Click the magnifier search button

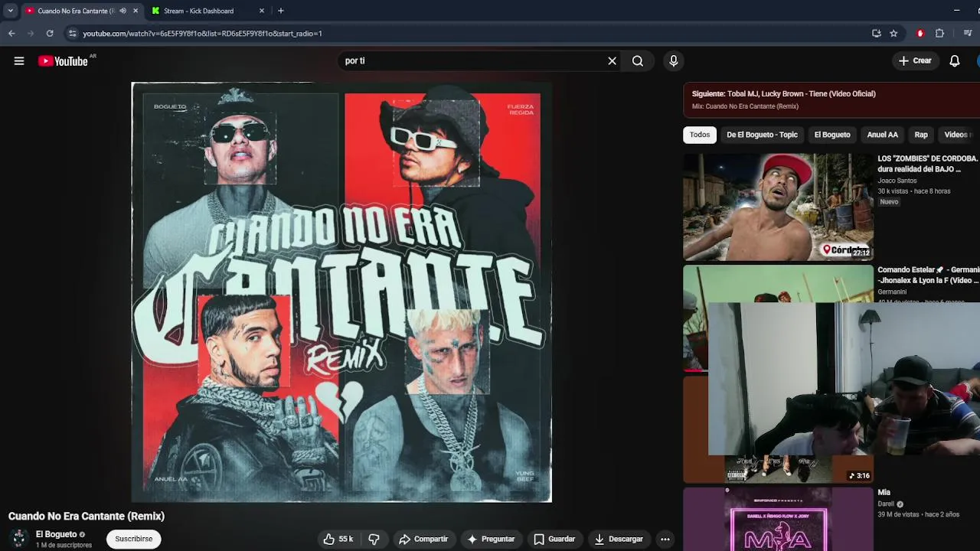pos(638,61)
